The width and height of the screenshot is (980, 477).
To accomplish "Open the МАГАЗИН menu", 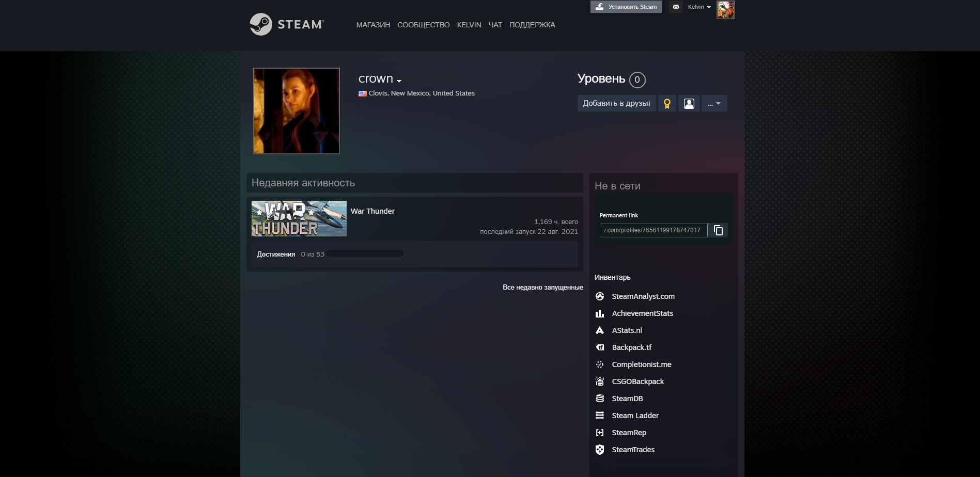I will point(373,25).
